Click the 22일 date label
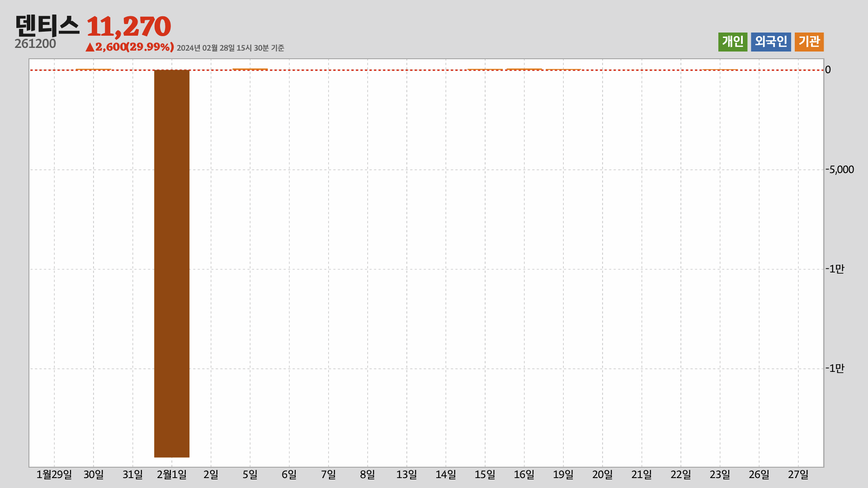 click(x=681, y=474)
